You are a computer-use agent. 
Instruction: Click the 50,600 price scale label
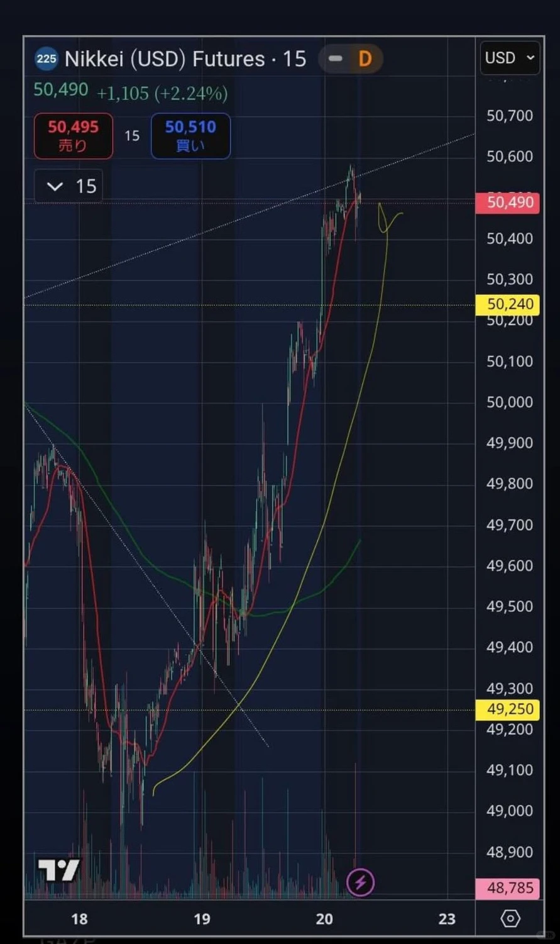510,157
